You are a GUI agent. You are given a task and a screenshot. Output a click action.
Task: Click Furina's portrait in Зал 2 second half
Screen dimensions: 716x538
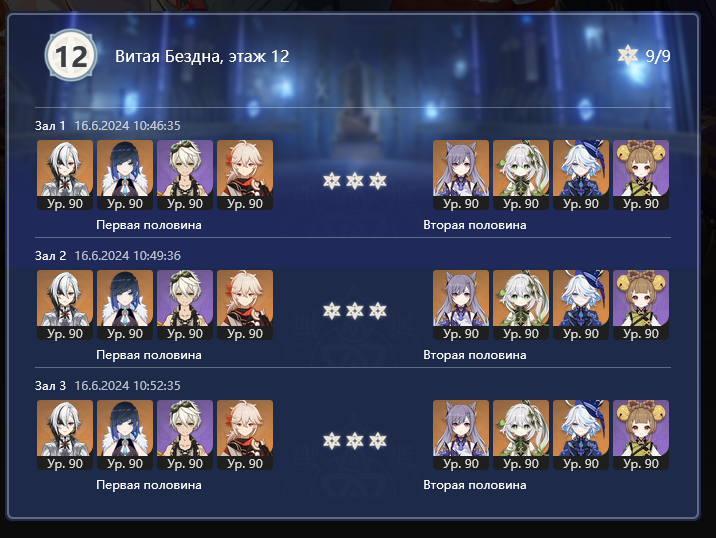[x=581, y=305]
